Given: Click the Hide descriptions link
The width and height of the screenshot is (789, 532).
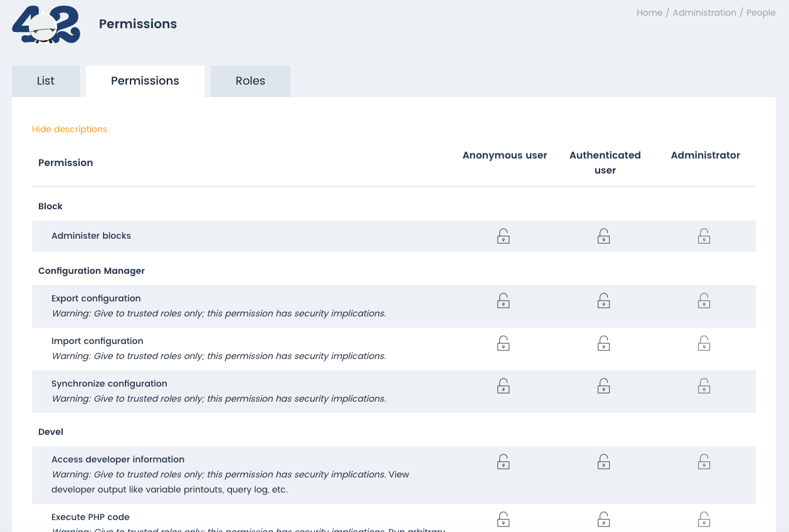Looking at the screenshot, I should coord(70,129).
